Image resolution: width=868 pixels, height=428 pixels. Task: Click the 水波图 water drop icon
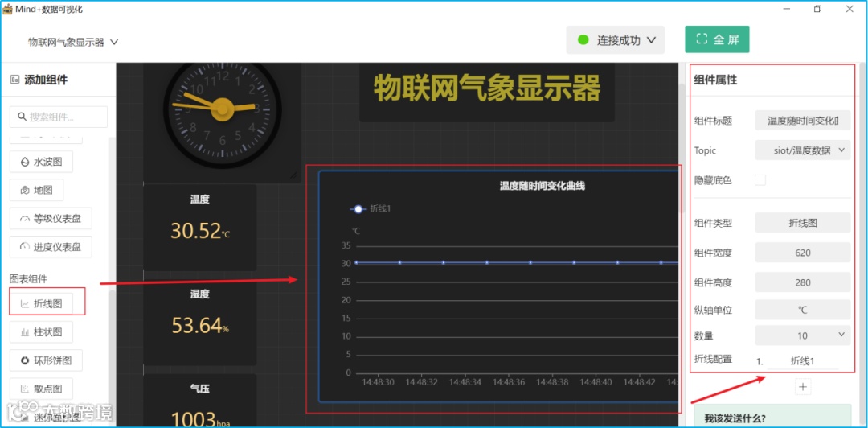coord(24,162)
